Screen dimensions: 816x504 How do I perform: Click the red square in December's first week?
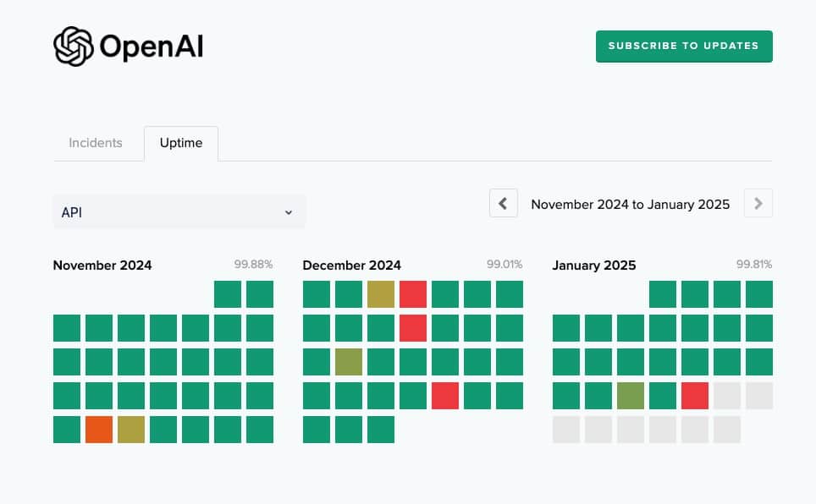[x=413, y=294]
